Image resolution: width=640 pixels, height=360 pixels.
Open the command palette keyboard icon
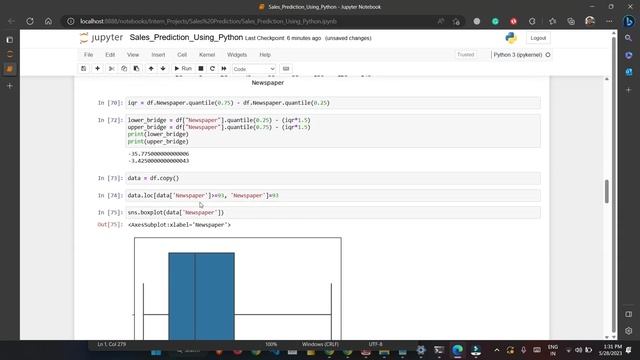pos(286,69)
